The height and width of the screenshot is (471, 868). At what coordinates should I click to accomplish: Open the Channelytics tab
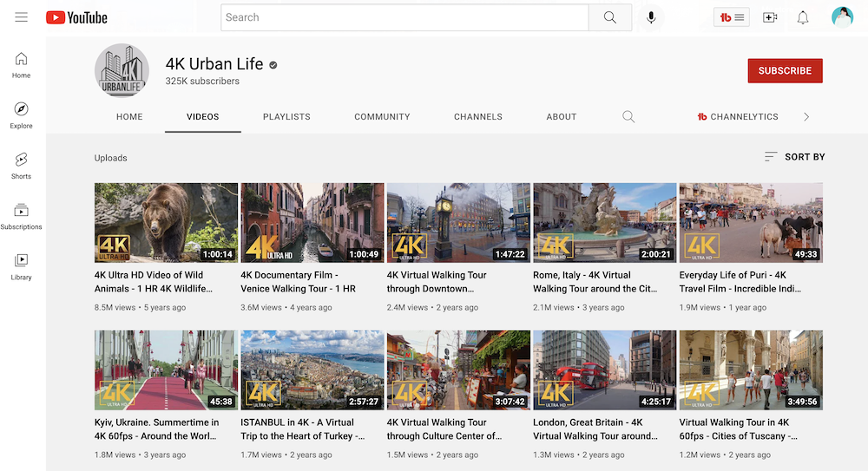(738, 117)
